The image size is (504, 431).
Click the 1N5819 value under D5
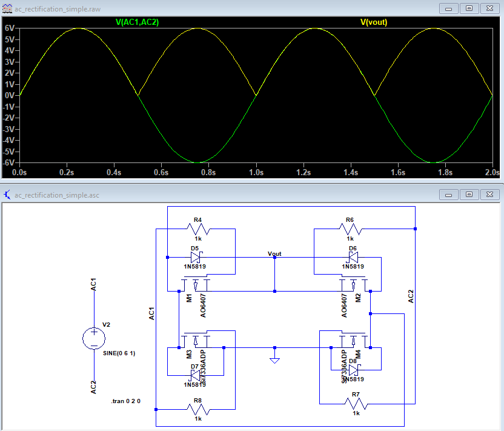[x=195, y=266]
